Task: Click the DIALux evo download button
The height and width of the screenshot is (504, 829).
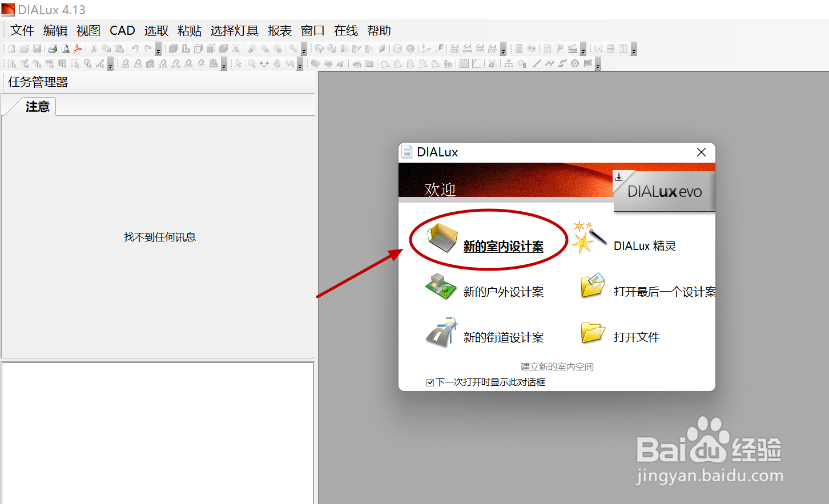Action: point(664,191)
